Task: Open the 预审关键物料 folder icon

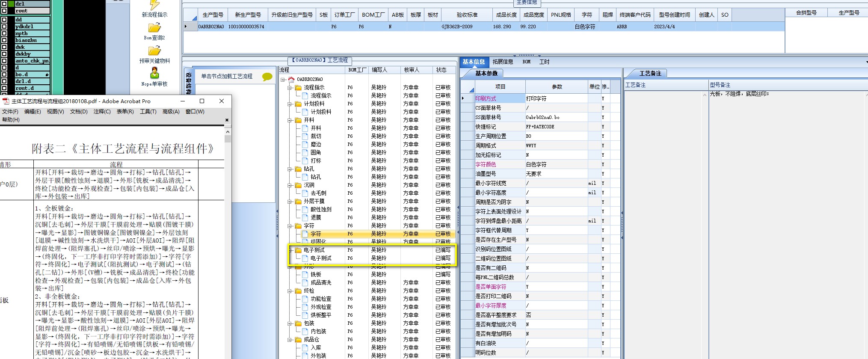Action: [x=154, y=51]
